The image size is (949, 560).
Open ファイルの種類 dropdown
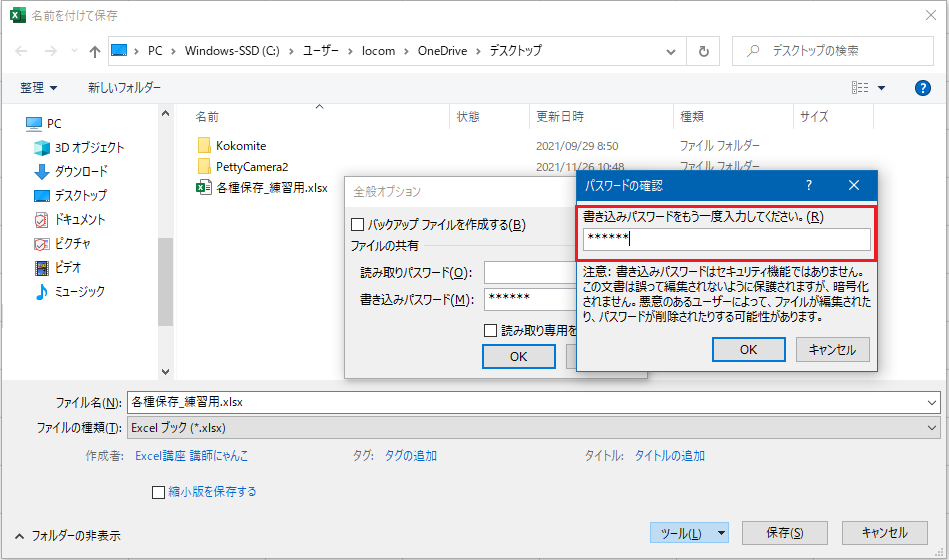[x=533, y=428]
